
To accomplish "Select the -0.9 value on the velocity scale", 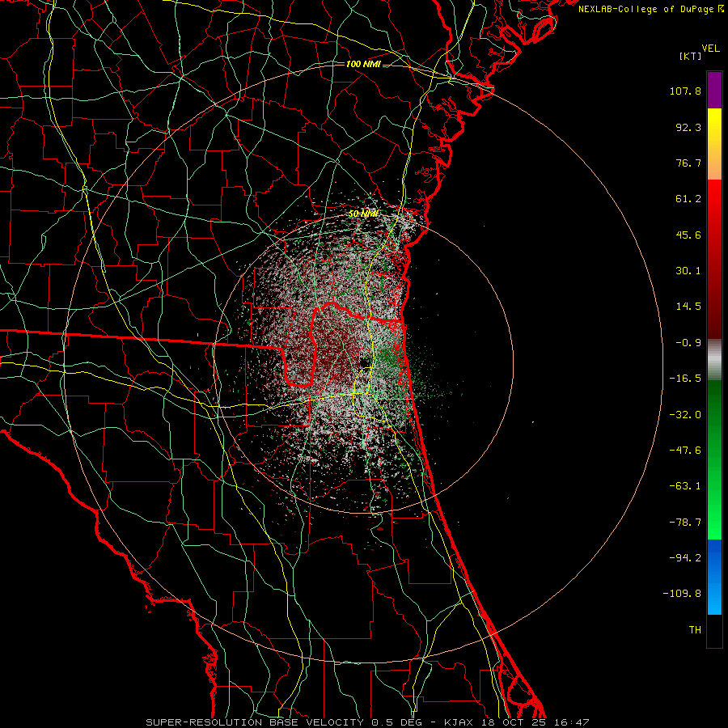I will [688, 343].
